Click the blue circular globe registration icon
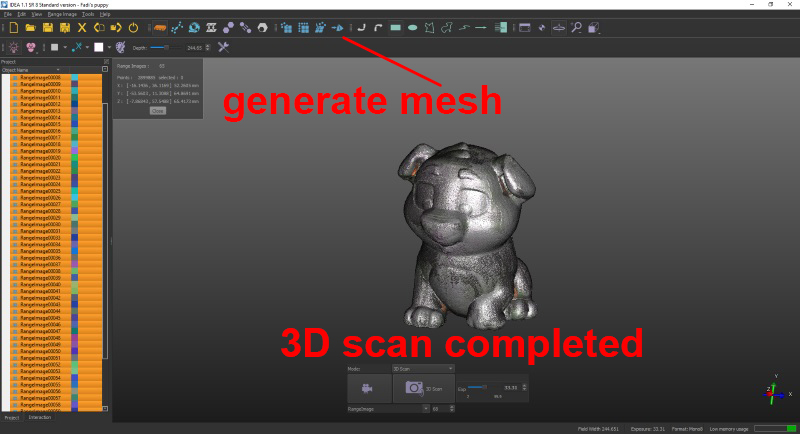The width and height of the screenshot is (800, 434). [x=194, y=28]
